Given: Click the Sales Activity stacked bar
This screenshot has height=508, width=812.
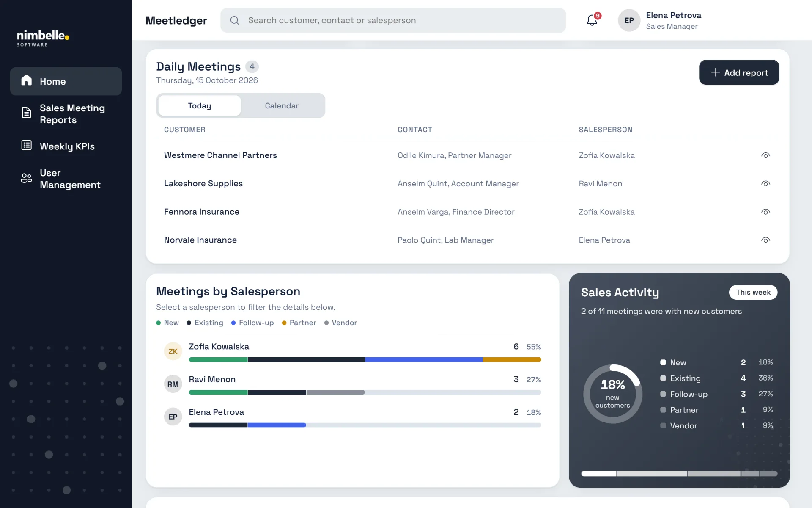Looking at the screenshot, I should point(679,473).
